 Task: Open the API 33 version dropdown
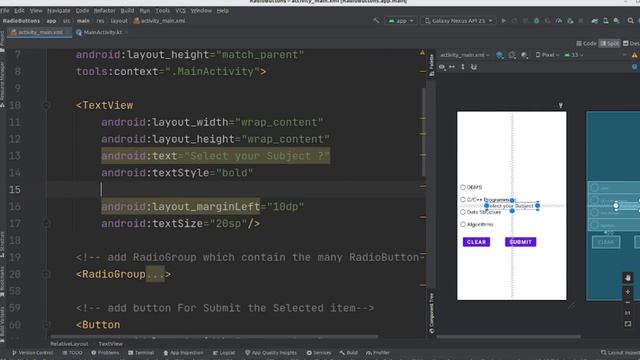[573, 55]
